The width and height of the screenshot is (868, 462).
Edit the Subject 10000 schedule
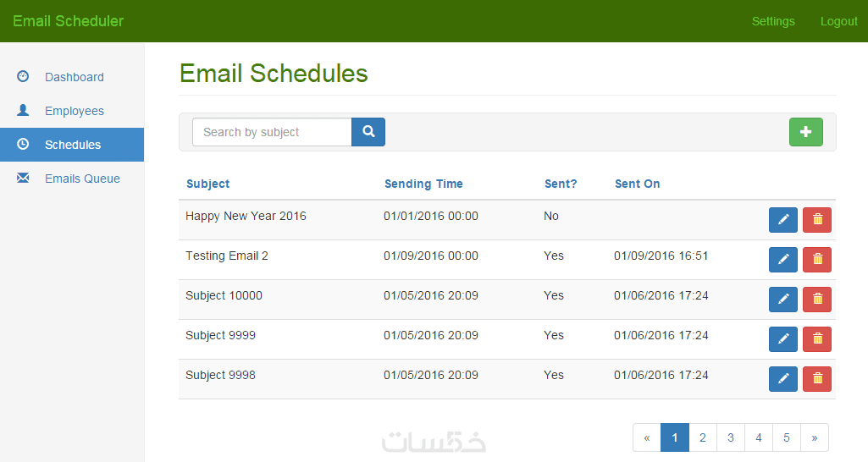782,300
